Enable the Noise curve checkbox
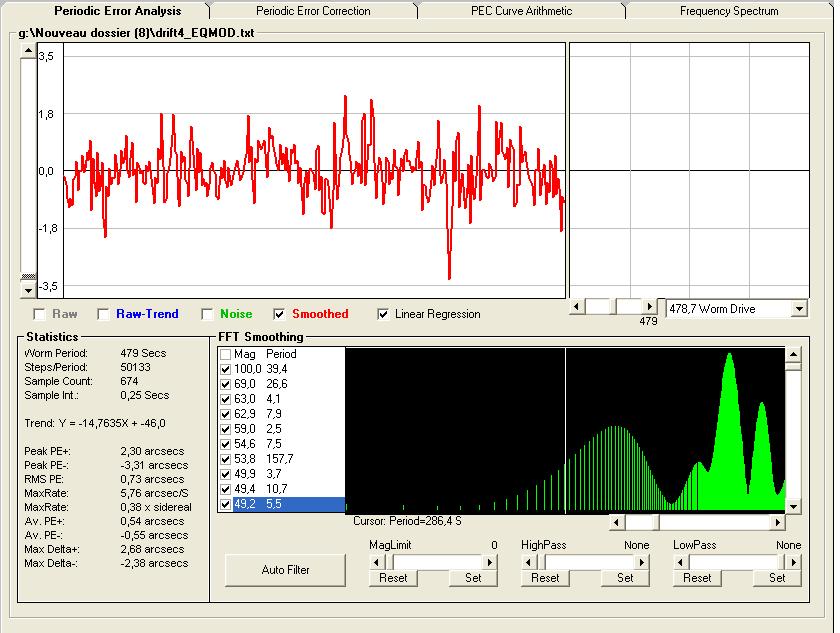The width and height of the screenshot is (840, 633). [x=207, y=314]
